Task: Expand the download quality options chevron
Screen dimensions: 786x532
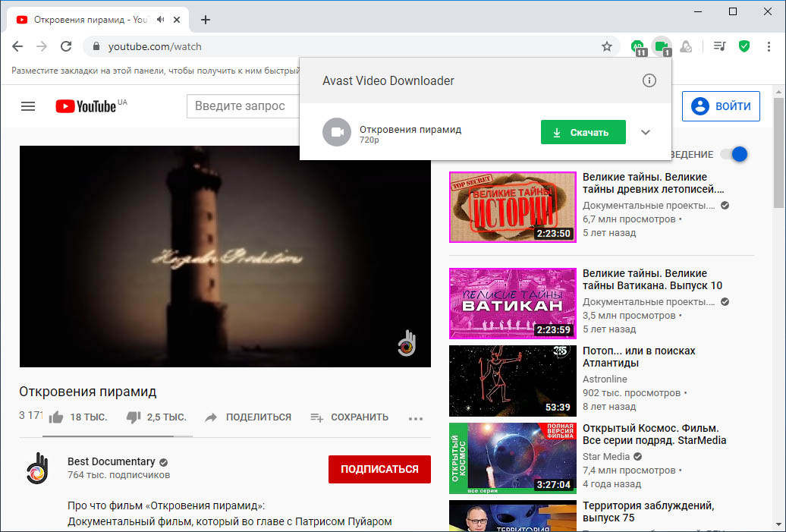Action: 646,132
